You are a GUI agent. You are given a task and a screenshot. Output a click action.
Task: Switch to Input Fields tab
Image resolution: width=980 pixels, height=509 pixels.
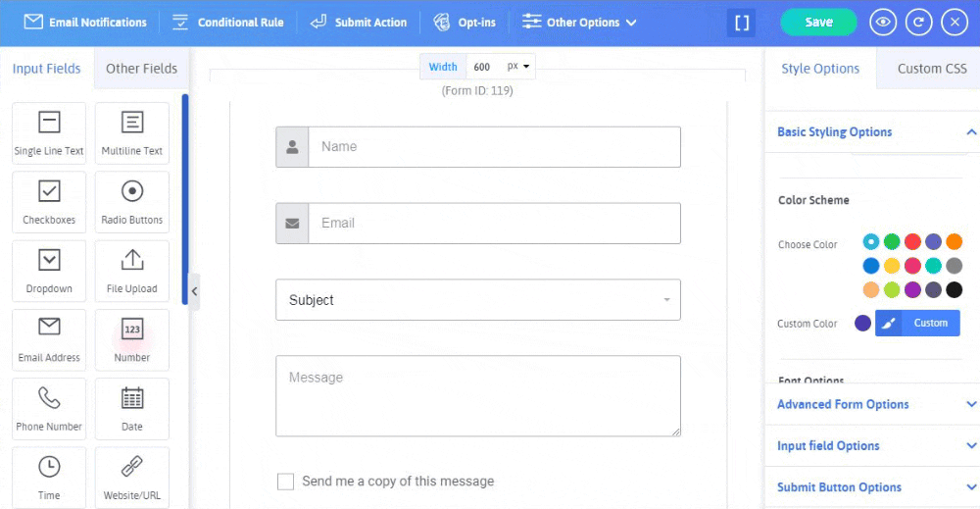pos(47,68)
